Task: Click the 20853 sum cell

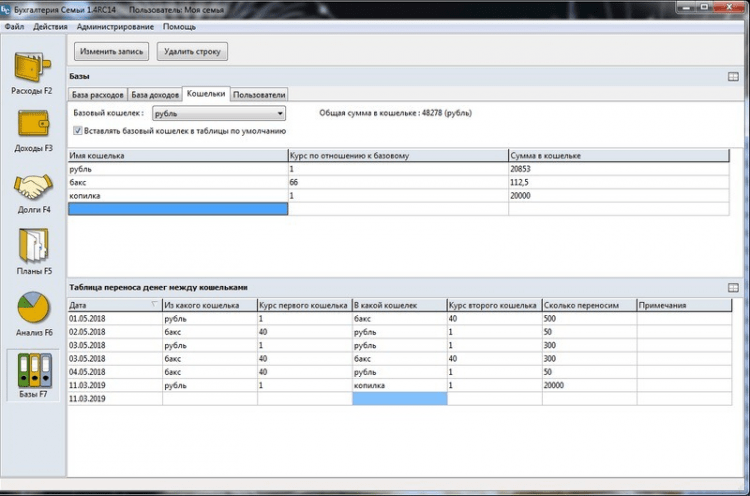Action: click(x=619, y=169)
